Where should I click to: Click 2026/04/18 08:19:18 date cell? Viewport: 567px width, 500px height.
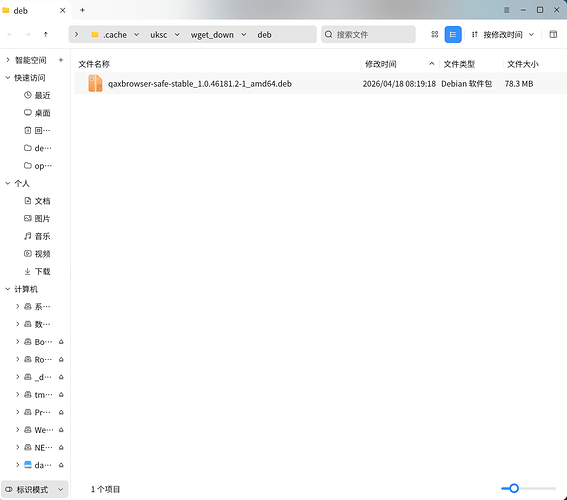(399, 84)
